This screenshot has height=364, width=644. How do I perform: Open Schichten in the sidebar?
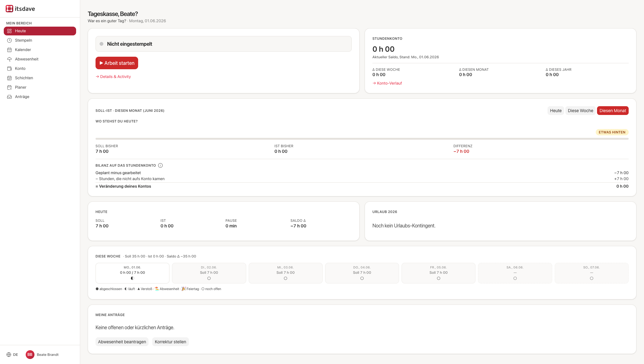coord(40,78)
